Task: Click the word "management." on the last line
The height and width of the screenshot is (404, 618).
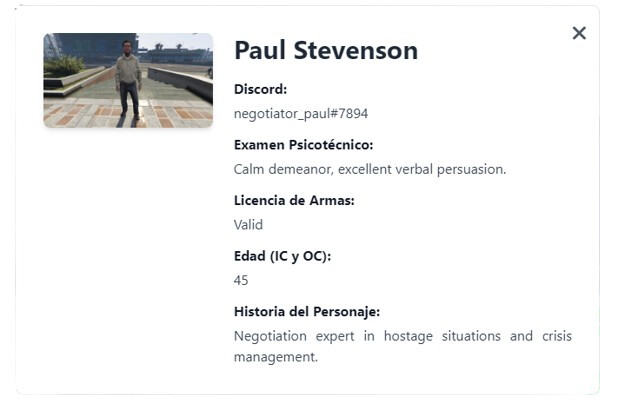Action: click(x=275, y=356)
